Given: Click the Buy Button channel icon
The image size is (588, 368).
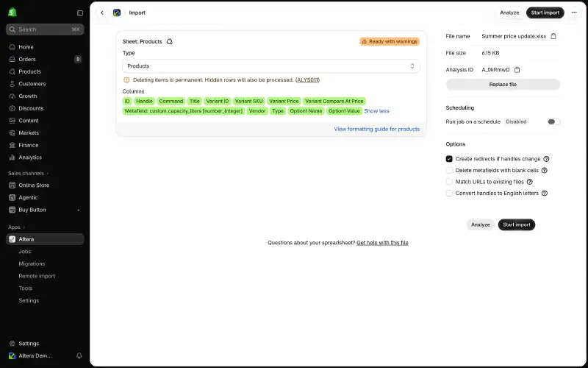Looking at the screenshot, I should point(12,210).
